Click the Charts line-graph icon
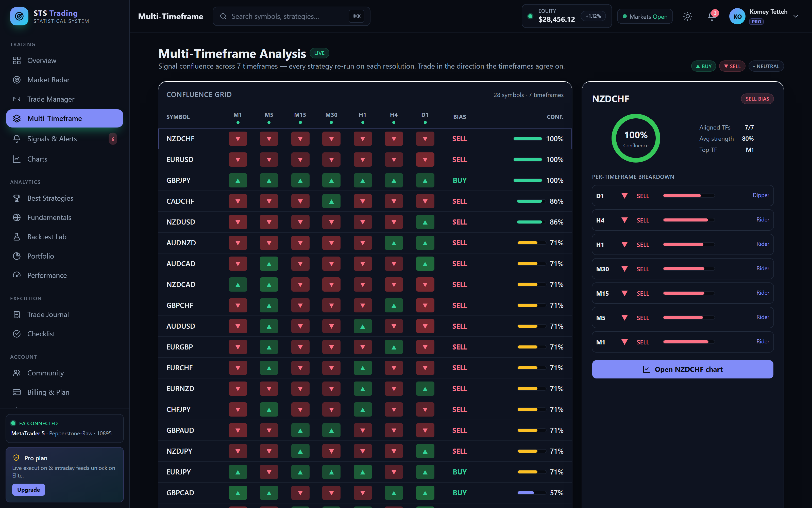 click(x=17, y=159)
